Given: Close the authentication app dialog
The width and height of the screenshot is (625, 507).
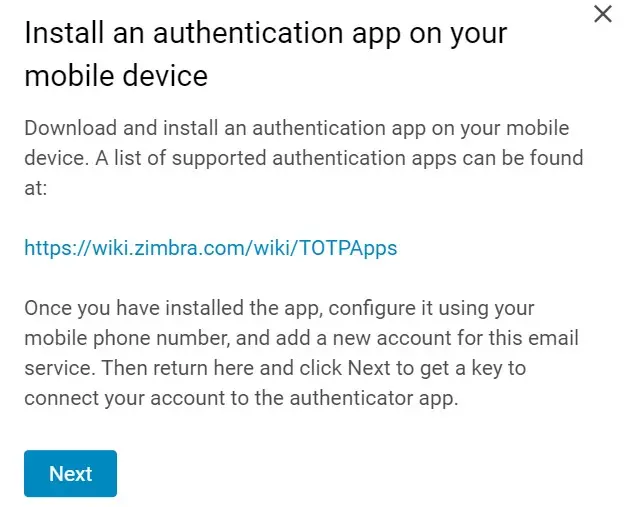Looking at the screenshot, I should [x=603, y=14].
